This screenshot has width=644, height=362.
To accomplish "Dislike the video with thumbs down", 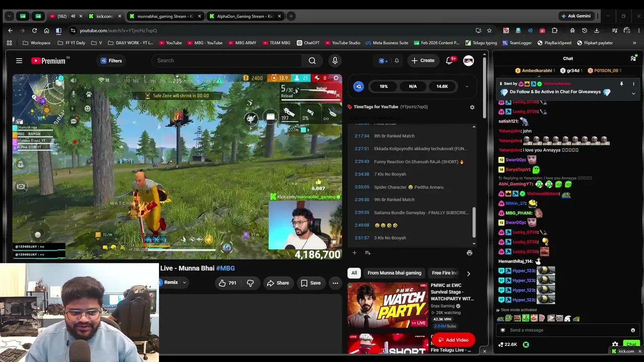I will 250,283.
